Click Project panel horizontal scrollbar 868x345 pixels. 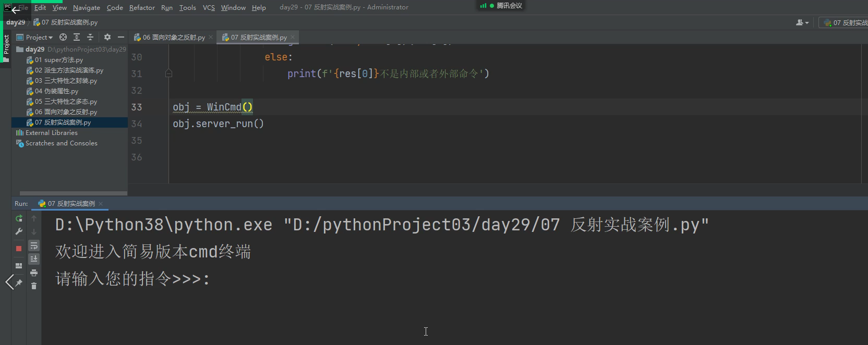pos(73,193)
